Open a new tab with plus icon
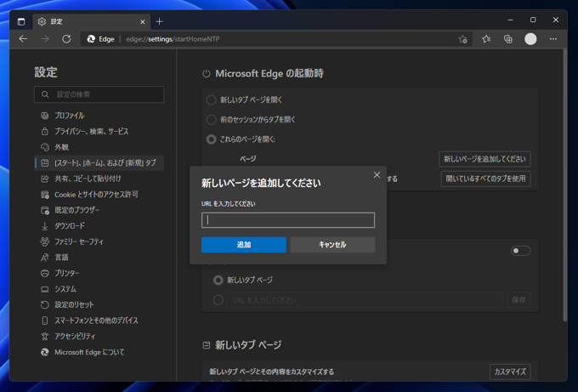 pyautogui.click(x=159, y=22)
